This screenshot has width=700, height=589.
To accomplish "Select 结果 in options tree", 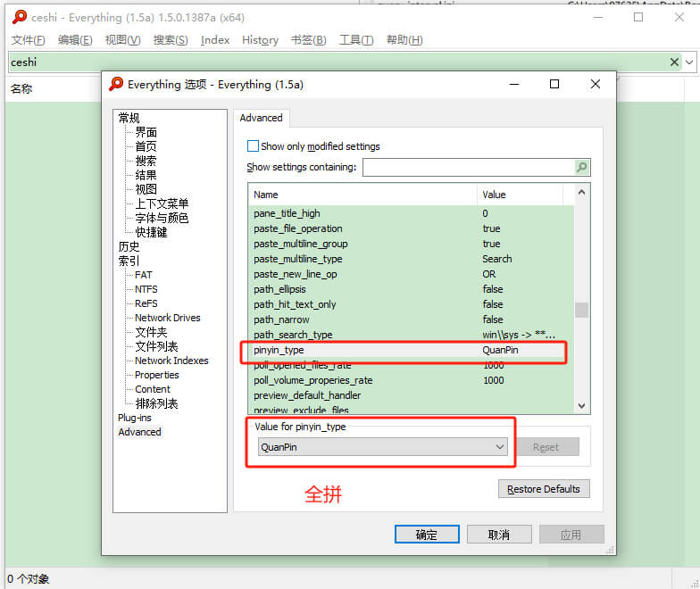I will point(146,175).
